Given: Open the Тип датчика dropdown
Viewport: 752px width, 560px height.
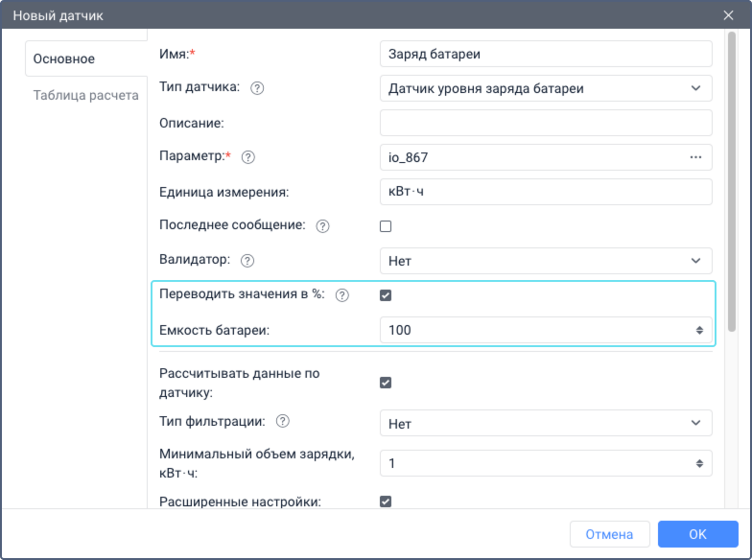Looking at the screenshot, I should coord(546,88).
